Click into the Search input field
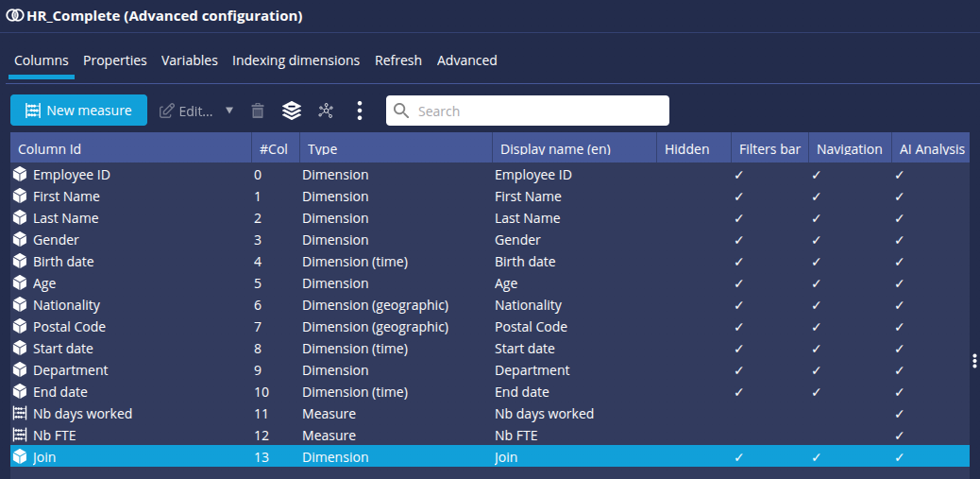 (x=538, y=111)
